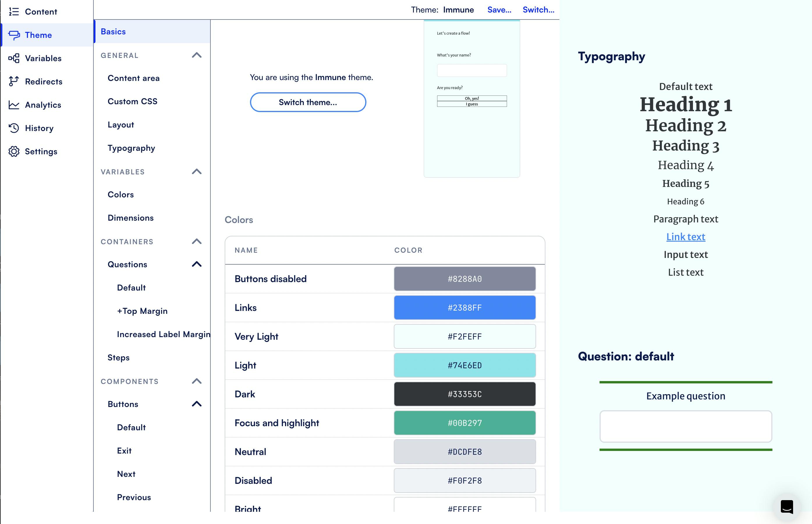Click the Redirects icon in sidebar
This screenshot has height=524, width=812.
point(14,81)
